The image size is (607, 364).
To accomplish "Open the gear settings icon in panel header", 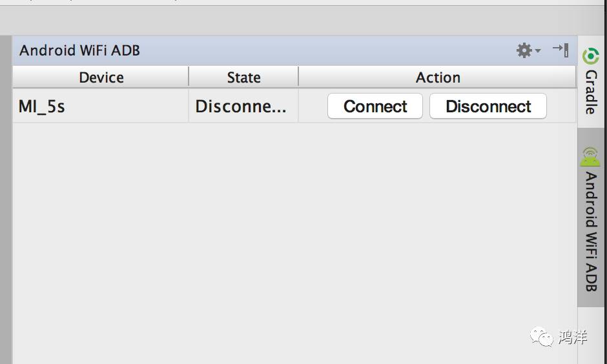I will click(x=524, y=50).
